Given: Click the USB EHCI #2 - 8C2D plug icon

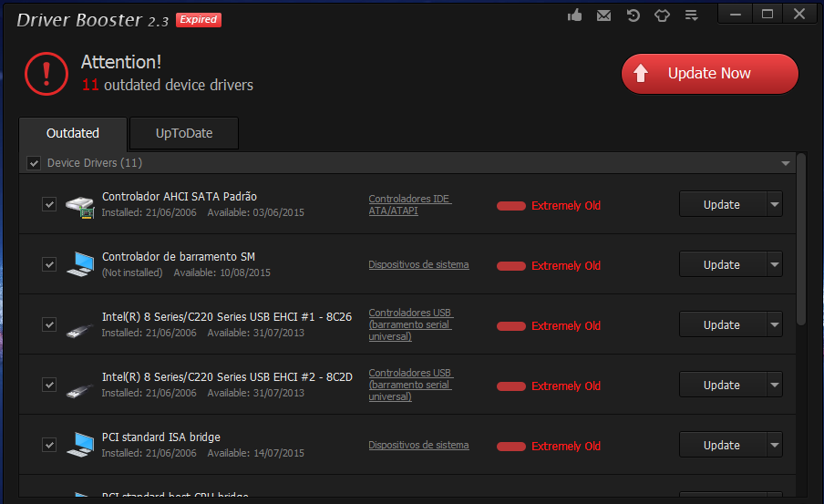Looking at the screenshot, I should tap(79, 391).
